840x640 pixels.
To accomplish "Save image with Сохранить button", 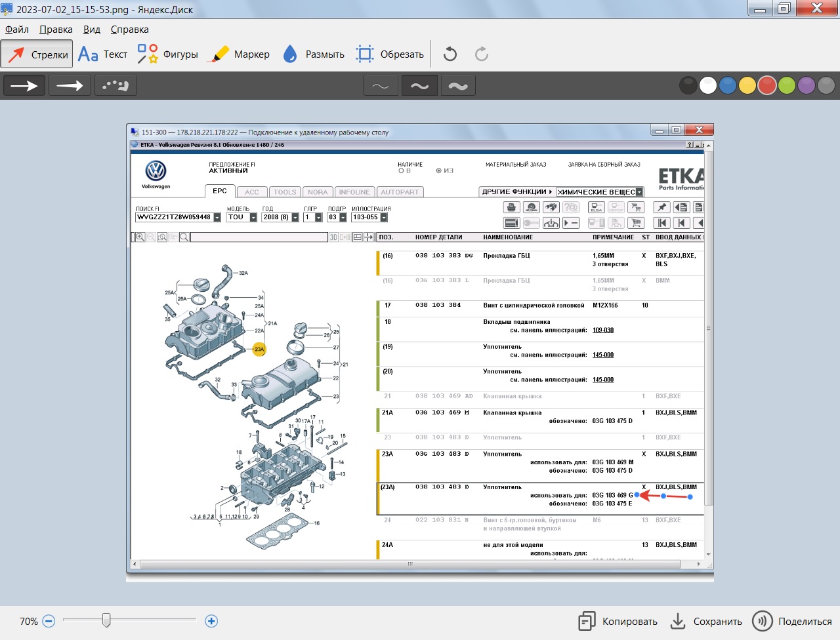I will tap(706, 621).
